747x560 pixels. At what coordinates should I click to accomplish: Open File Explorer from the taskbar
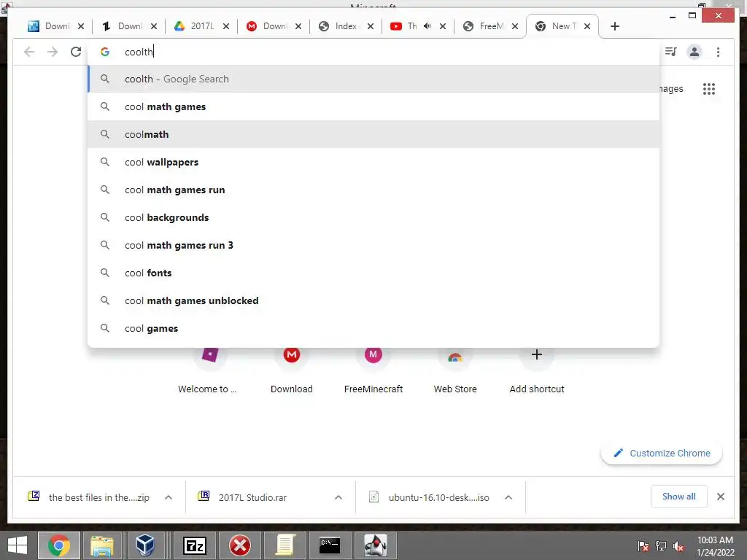click(x=102, y=545)
